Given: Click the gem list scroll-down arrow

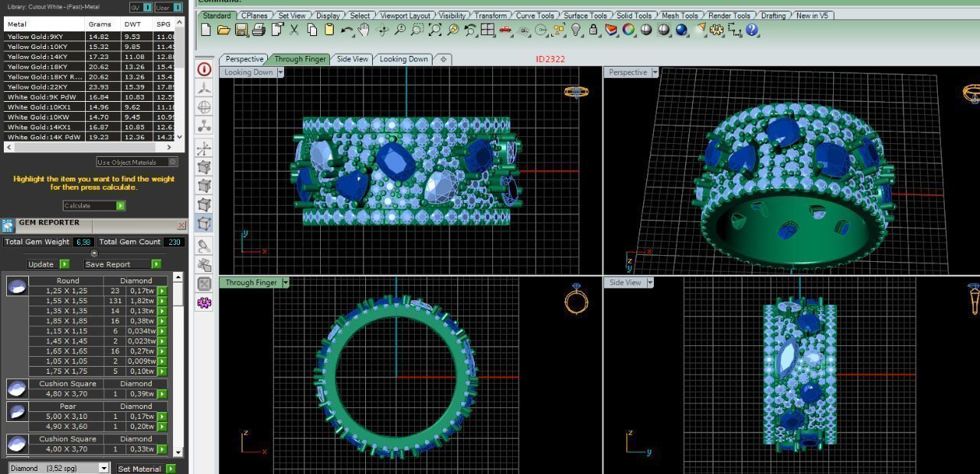Looking at the screenshot, I should [178, 452].
